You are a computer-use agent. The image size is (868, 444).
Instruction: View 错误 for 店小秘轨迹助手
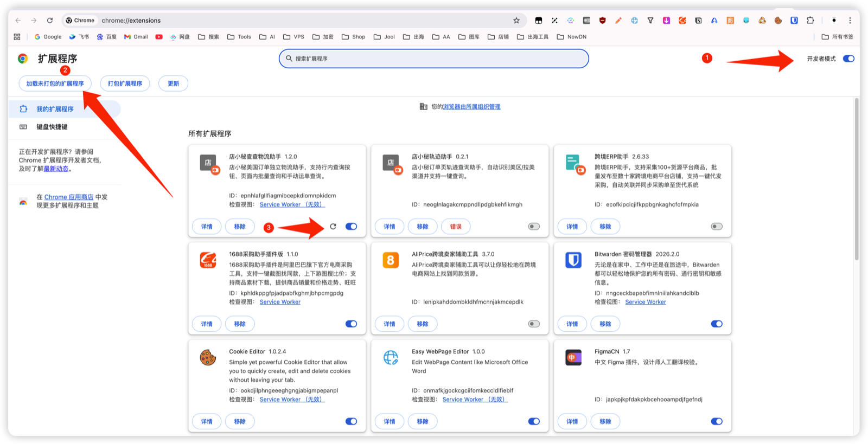[x=456, y=227]
